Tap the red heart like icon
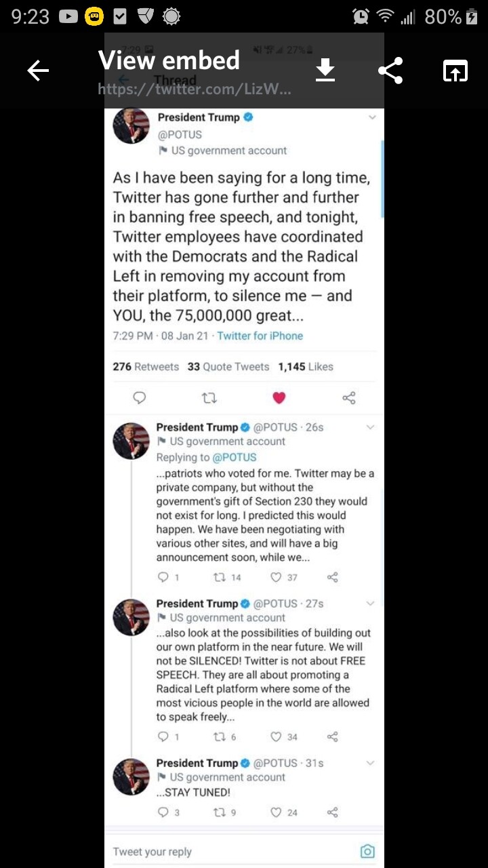 click(279, 398)
